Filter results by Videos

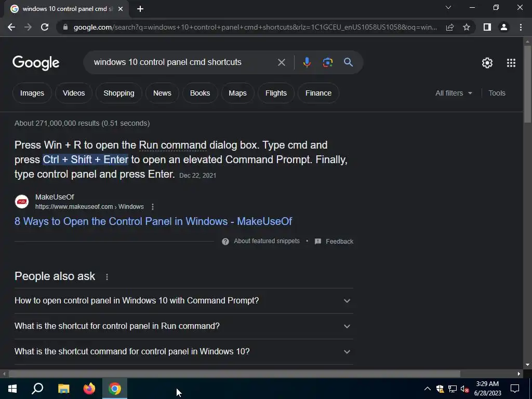[74, 93]
